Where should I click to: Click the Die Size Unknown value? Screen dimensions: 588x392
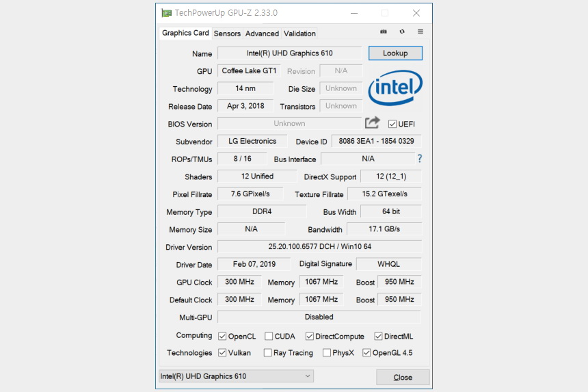pyautogui.click(x=341, y=88)
